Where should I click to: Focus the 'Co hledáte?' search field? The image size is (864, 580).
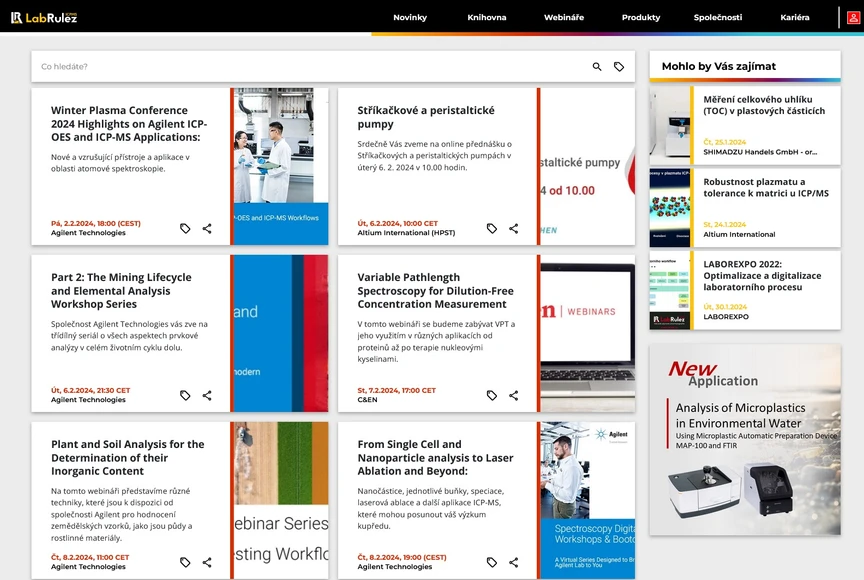[311, 67]
